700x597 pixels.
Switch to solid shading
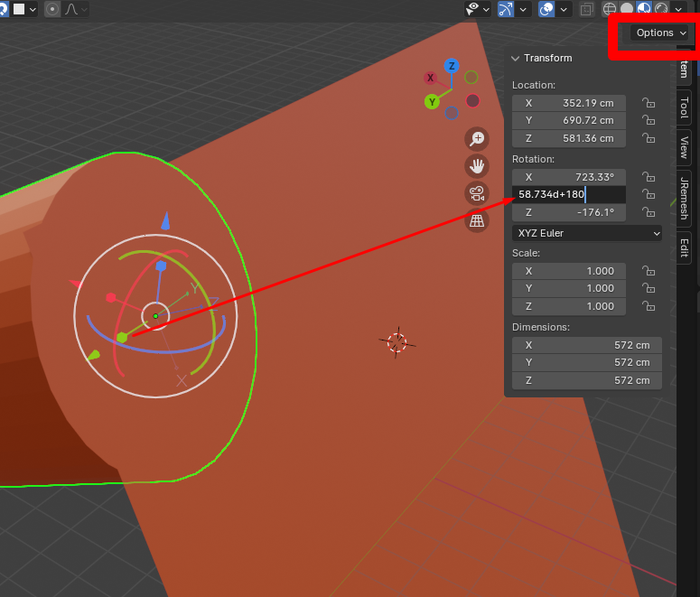click(x=627, y=8)
